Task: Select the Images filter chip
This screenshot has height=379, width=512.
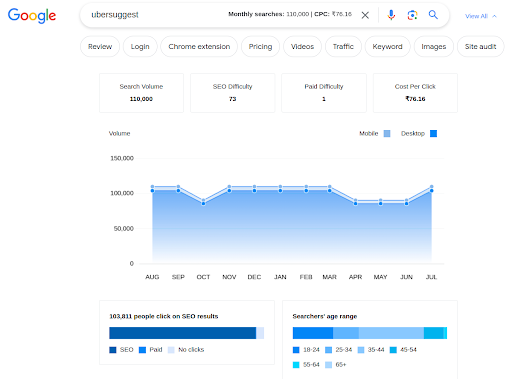Action: pos(434,47)
